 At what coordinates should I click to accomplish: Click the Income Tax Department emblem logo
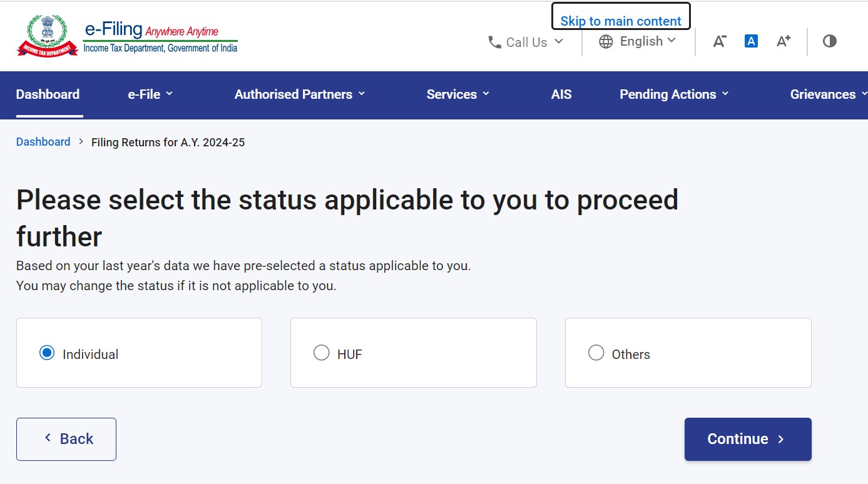[x=47, y=35]
